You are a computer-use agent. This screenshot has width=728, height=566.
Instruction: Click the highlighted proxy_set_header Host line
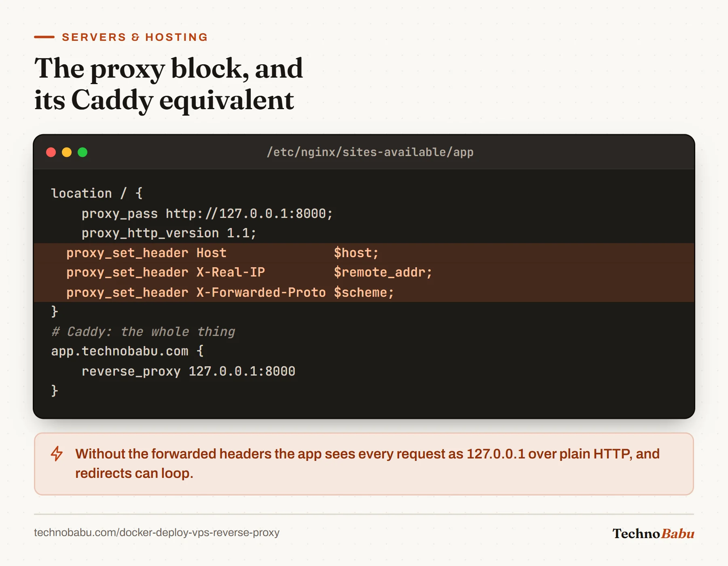click(364, 253)
